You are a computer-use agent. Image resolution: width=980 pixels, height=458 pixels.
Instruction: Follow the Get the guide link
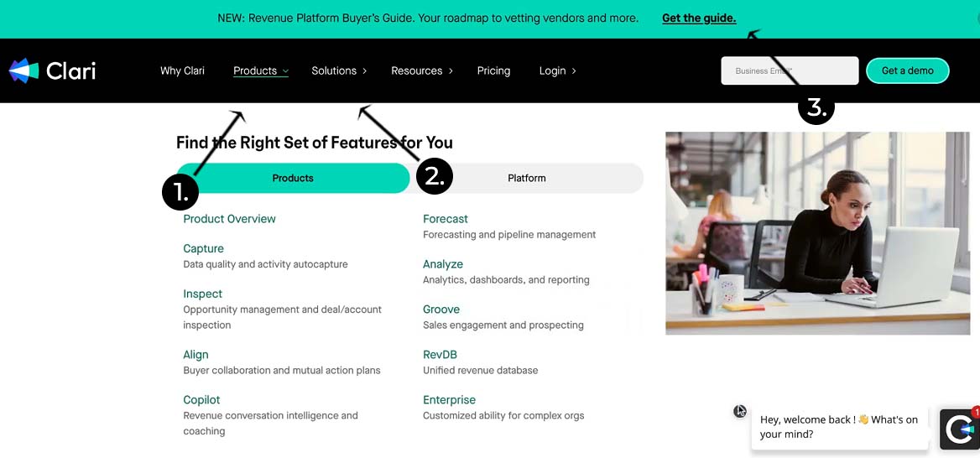[x=699, y=18]
